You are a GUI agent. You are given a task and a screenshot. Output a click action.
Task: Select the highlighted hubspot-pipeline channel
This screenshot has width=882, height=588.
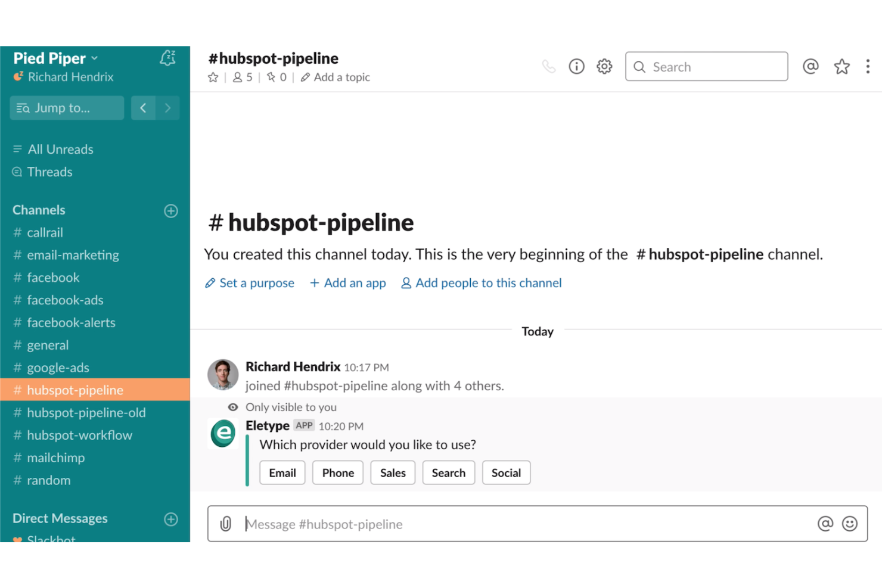click(x=95, y=390)
